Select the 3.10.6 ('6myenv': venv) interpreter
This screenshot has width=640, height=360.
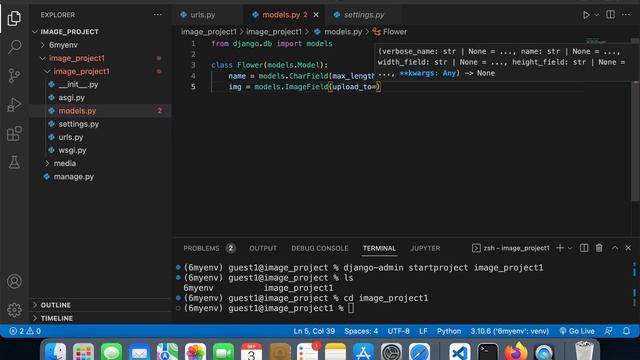pos(509,331)
